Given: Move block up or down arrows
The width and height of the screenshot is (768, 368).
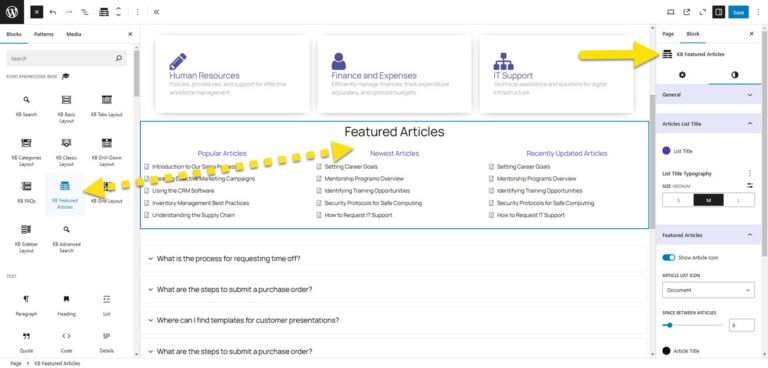Looking at the screenshot, I should click(x=118, y=12).
